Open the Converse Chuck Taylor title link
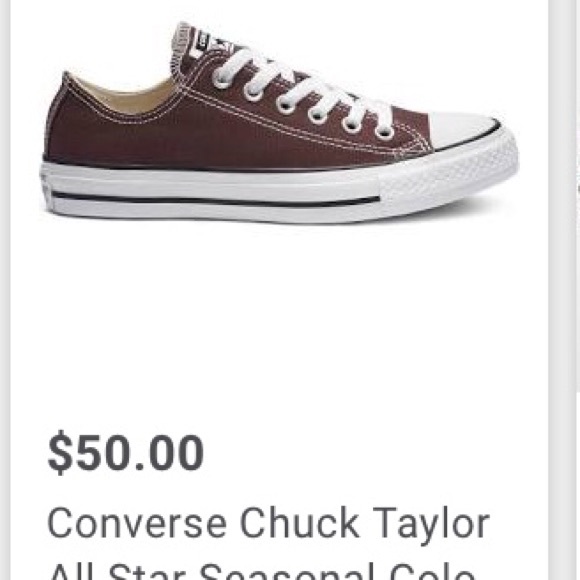The width and height of the screenshot is (580, 580). [x=269, y=523]
